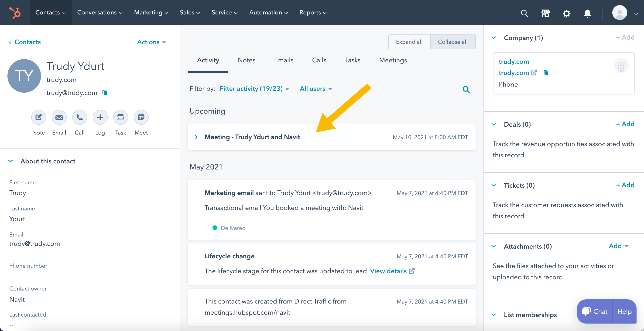Collapse the About this contact section
Viewport: 644px width, 331px height.
11,161
